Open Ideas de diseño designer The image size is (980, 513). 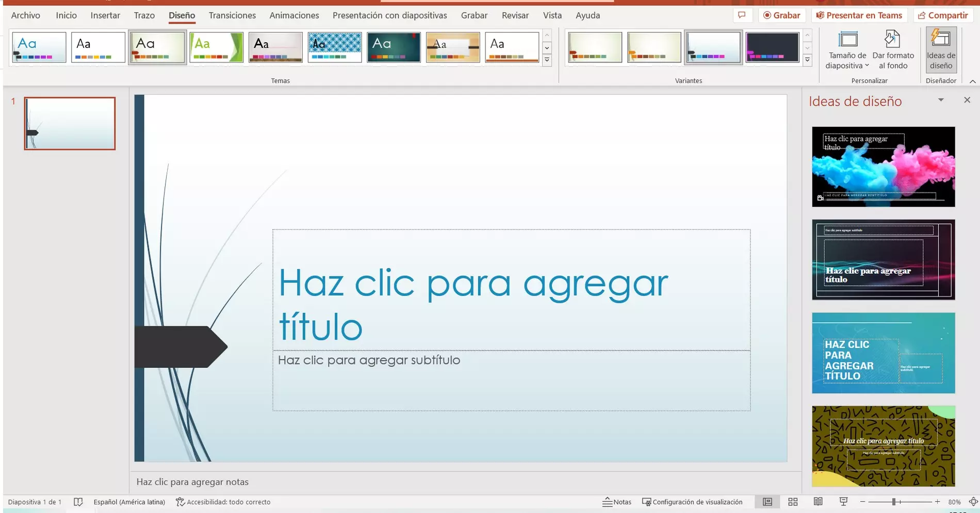coord(940,50)
